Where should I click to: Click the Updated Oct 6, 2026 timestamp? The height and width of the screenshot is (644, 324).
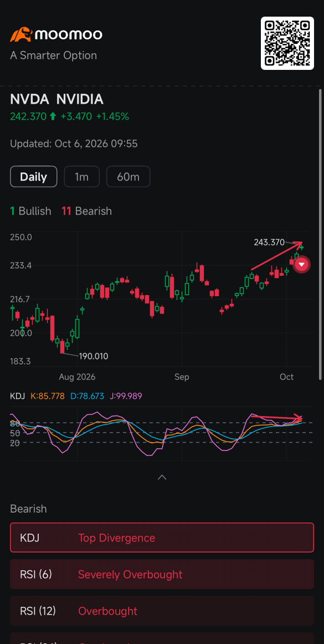click(74, 144)
